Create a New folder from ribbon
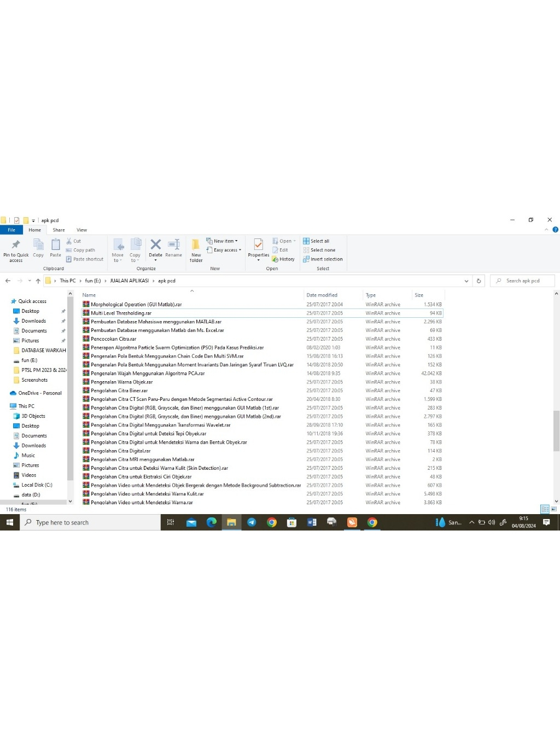This screenshot has height=746, width=560. [x=196, y=250]
